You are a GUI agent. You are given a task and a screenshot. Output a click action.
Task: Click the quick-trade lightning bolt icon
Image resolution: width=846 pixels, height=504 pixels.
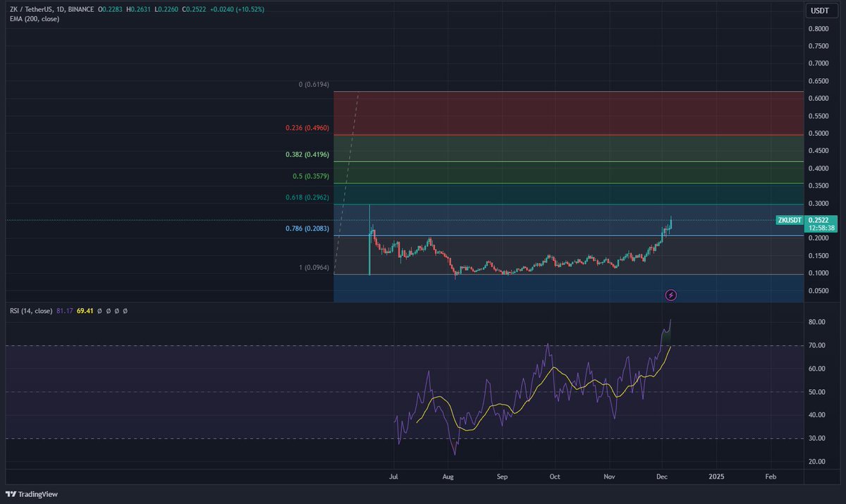tap(670, 295)
